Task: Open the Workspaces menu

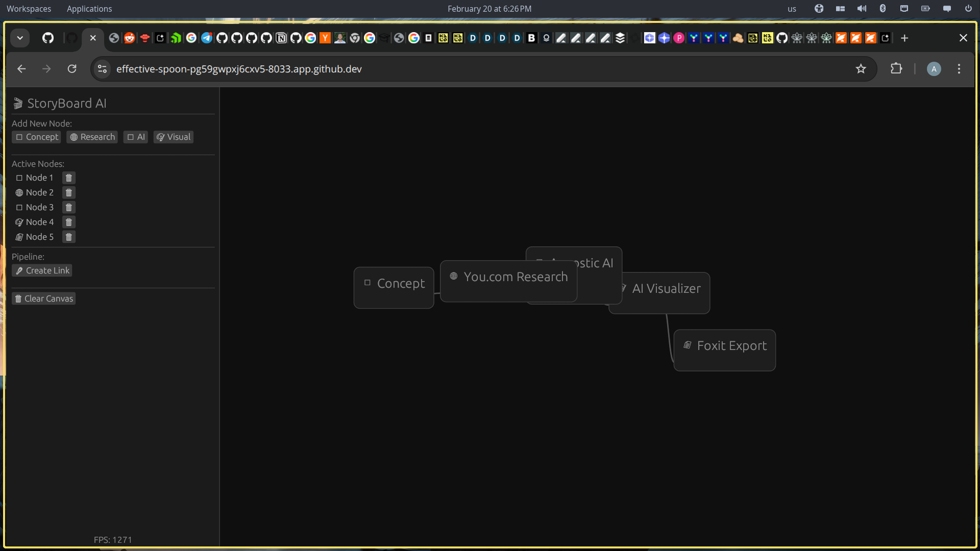Action: click(x=29, y=9)
